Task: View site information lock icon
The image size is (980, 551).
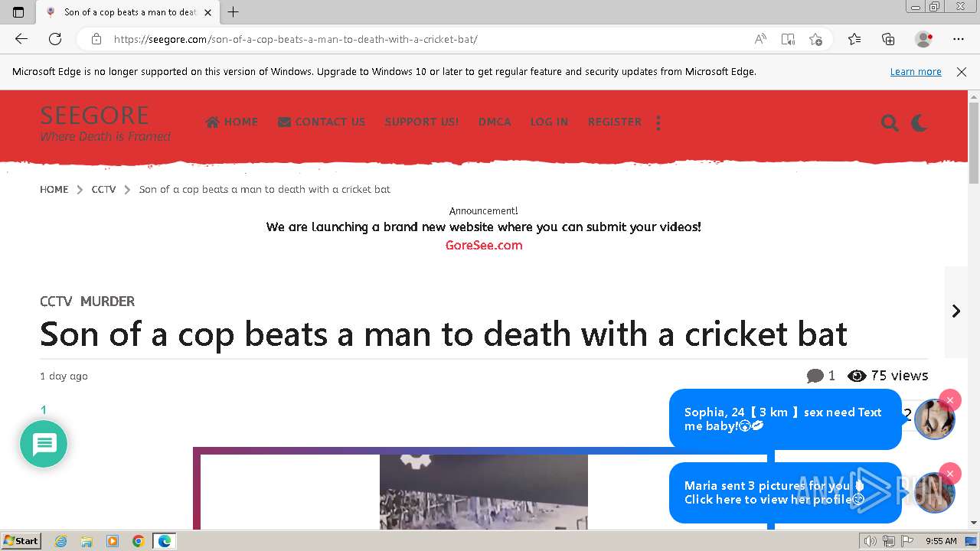Action: tap(96, 39)
